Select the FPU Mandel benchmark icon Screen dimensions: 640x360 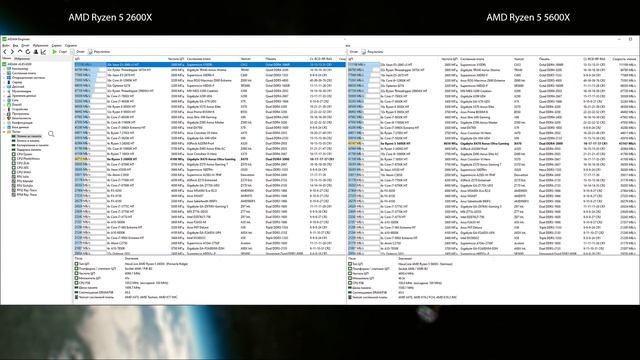13,181
